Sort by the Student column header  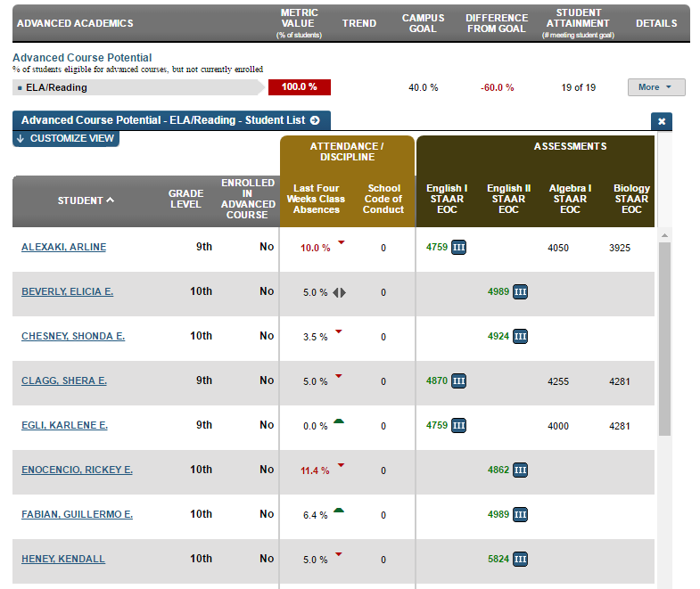[86, 200]
